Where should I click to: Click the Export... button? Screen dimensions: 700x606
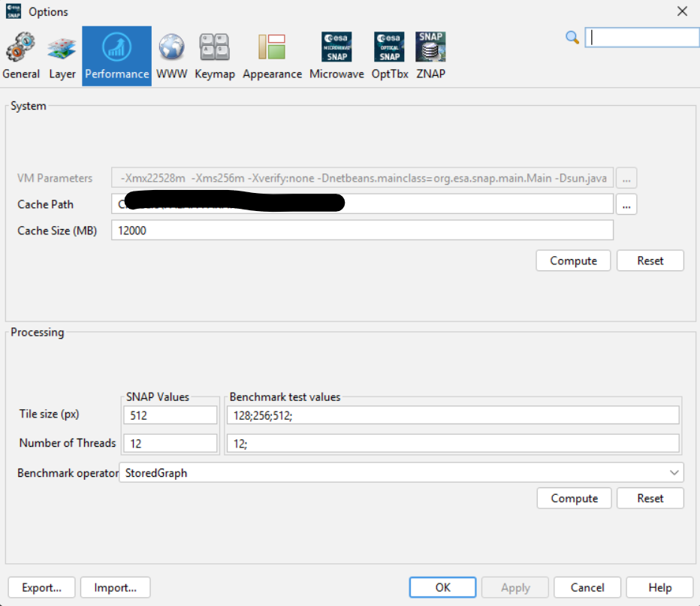coord(41,587)
